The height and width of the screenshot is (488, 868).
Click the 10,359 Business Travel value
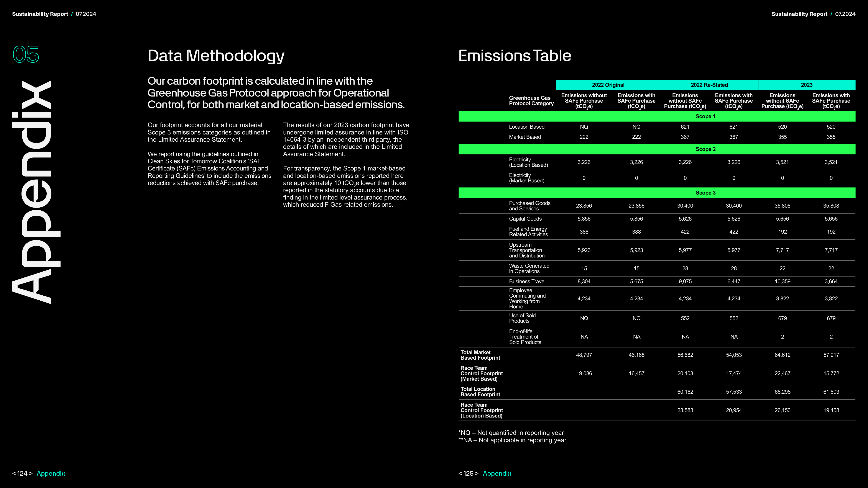click(x=783, y=281)
